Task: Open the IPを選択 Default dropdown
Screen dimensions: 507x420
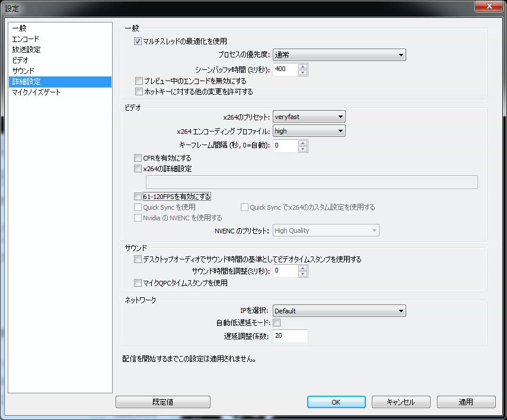Action: (339, 311)
